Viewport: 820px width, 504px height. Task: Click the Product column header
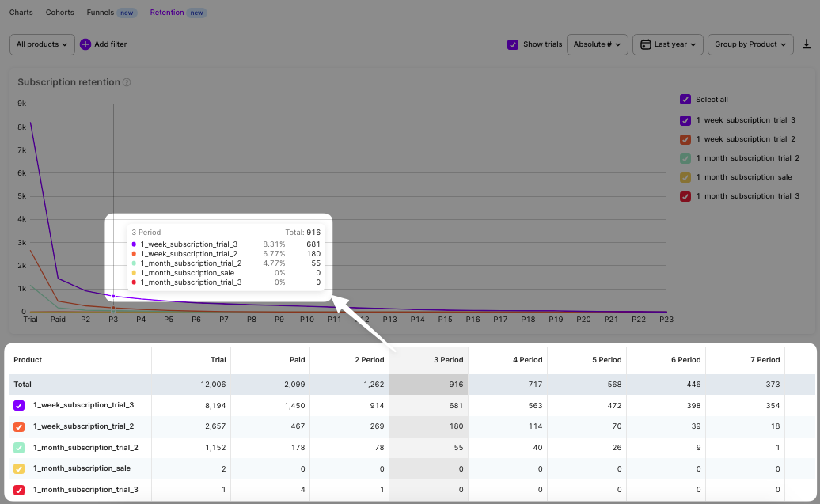tap(28, 360)
